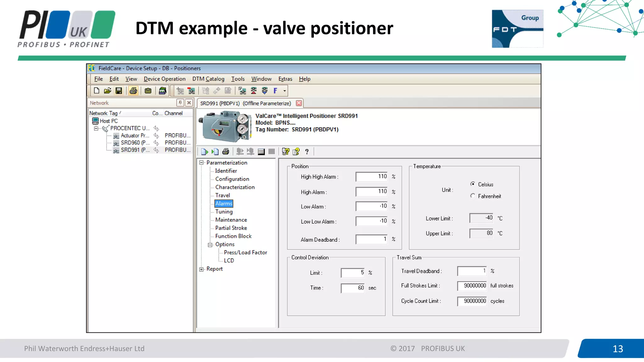Screen dimensions: 644x362
Task: Click the High High Alarm input field
Action: 372,177
